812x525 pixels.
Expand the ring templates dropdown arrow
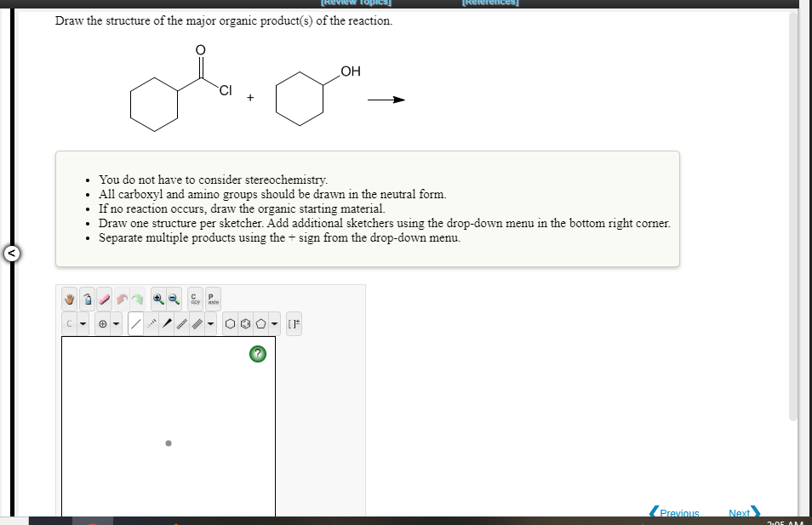click(273, 324)
